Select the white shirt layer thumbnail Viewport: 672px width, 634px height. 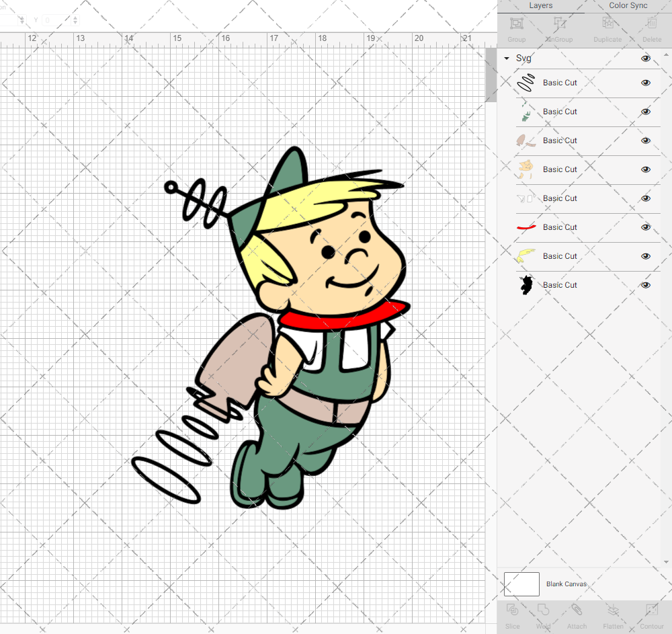tap(526, 198)
